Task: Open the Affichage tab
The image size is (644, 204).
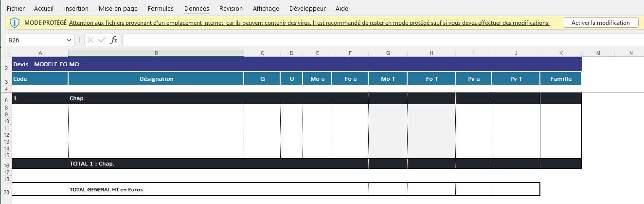Action: [266, 9]
